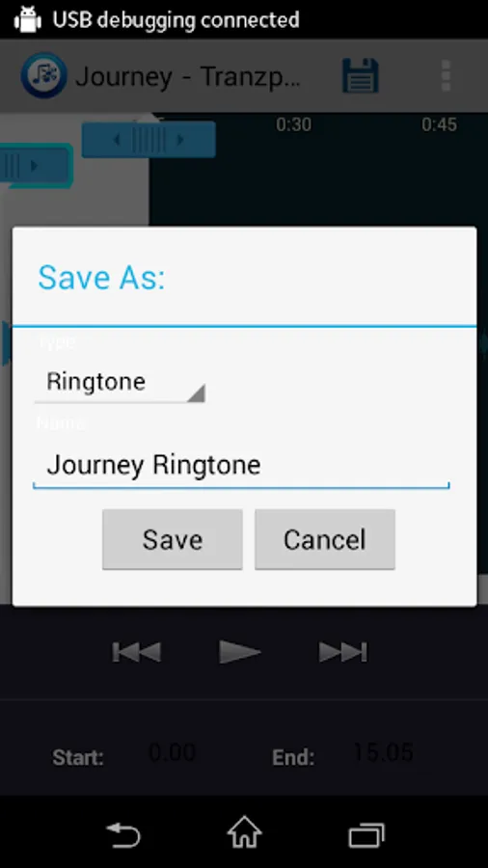Screen dimensions: 488x868
Task: Click the floppy disk save icon
Action: point(360,75)
